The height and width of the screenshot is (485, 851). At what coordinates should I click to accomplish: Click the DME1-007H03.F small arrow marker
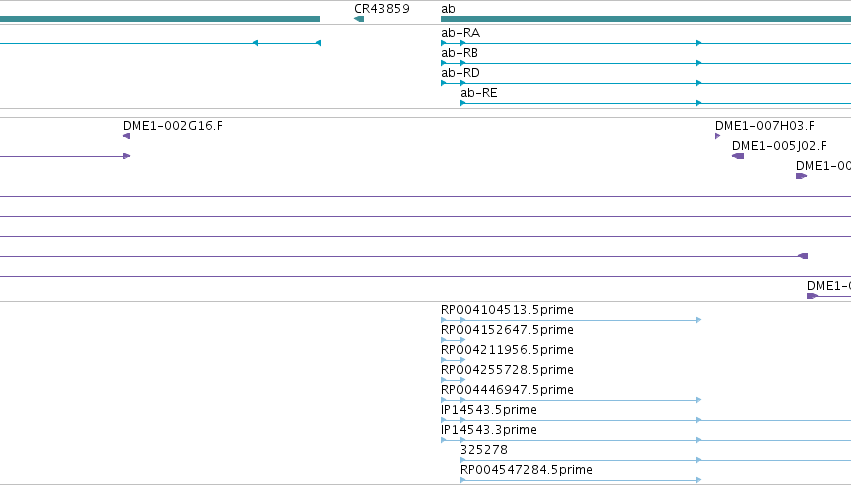[717, 136]
